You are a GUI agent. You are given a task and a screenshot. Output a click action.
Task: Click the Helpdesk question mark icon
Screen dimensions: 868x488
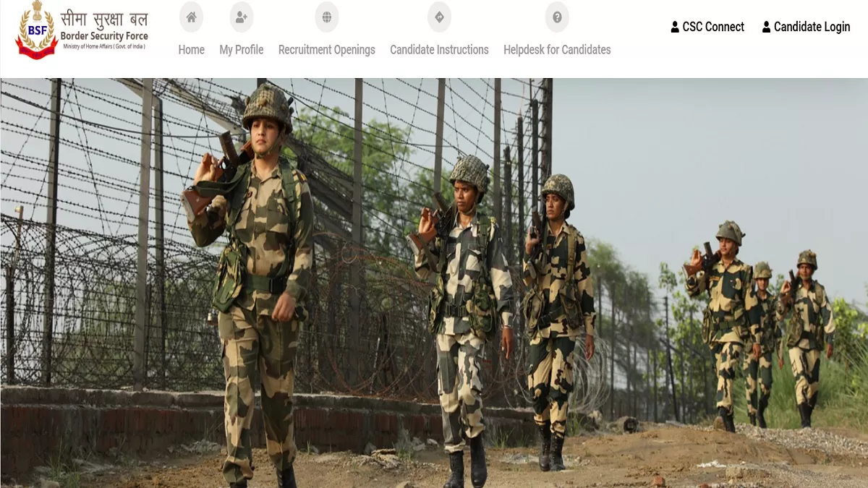click(x=557, y=17)
